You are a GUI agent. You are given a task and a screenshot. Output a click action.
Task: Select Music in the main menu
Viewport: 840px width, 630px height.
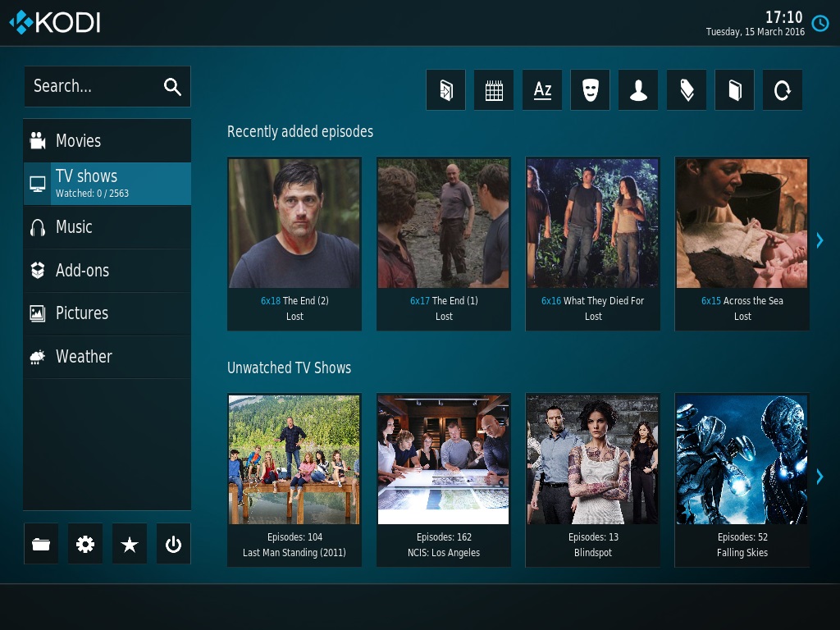click(107, 227)
